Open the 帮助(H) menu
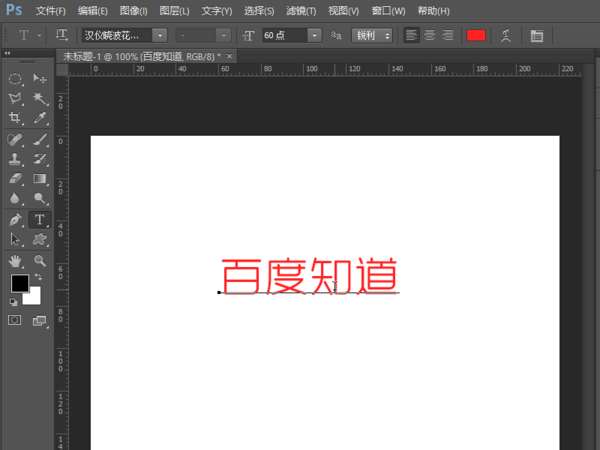600x450 pixels. 434,11
